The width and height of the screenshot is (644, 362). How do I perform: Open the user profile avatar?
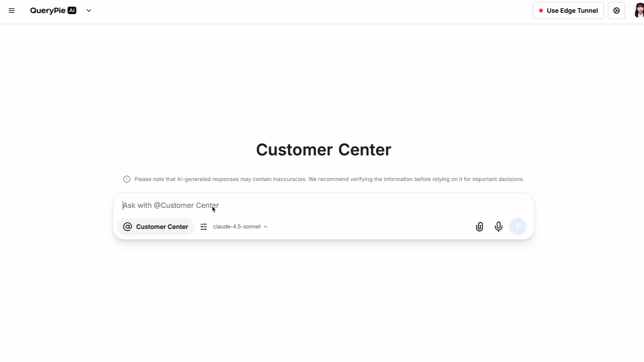[639, 10]
